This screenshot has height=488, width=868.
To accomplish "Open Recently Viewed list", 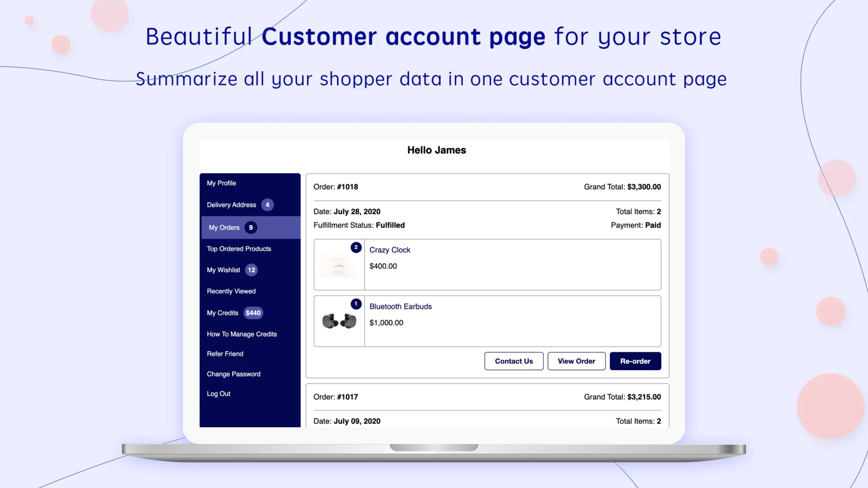I will point(231,291).
